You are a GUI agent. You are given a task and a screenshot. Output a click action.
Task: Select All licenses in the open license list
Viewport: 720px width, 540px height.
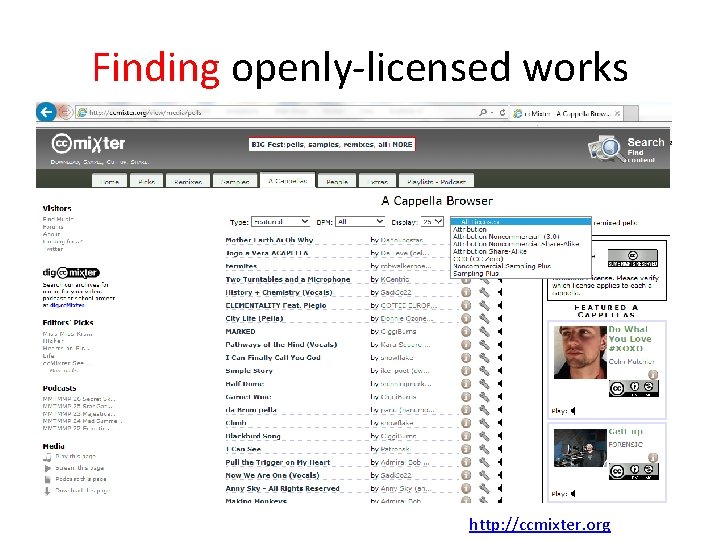[521, 222]
